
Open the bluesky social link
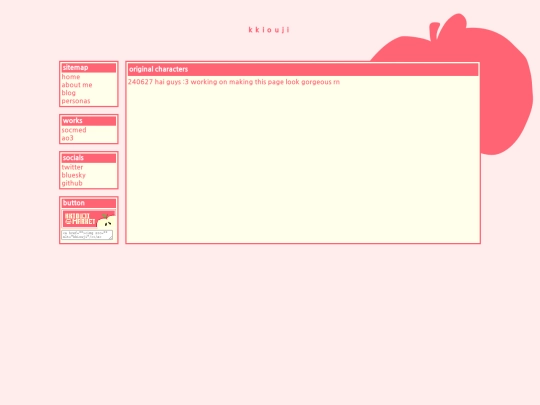coord(73,175)
